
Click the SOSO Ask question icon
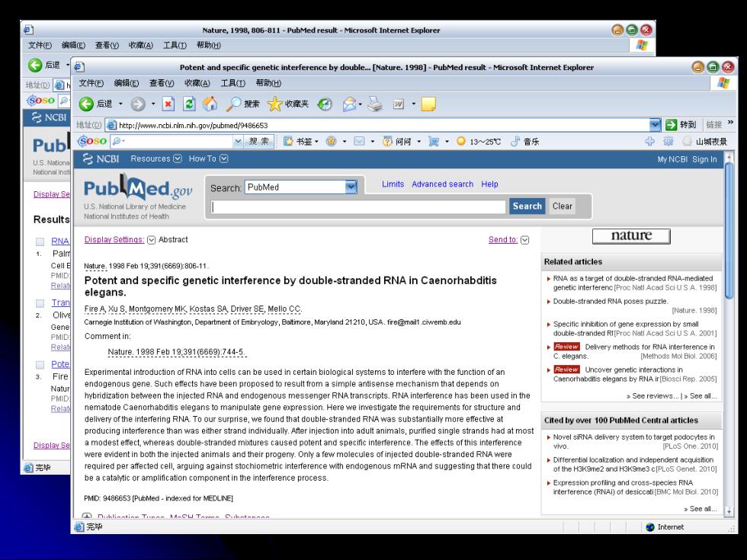click(387, 142)
